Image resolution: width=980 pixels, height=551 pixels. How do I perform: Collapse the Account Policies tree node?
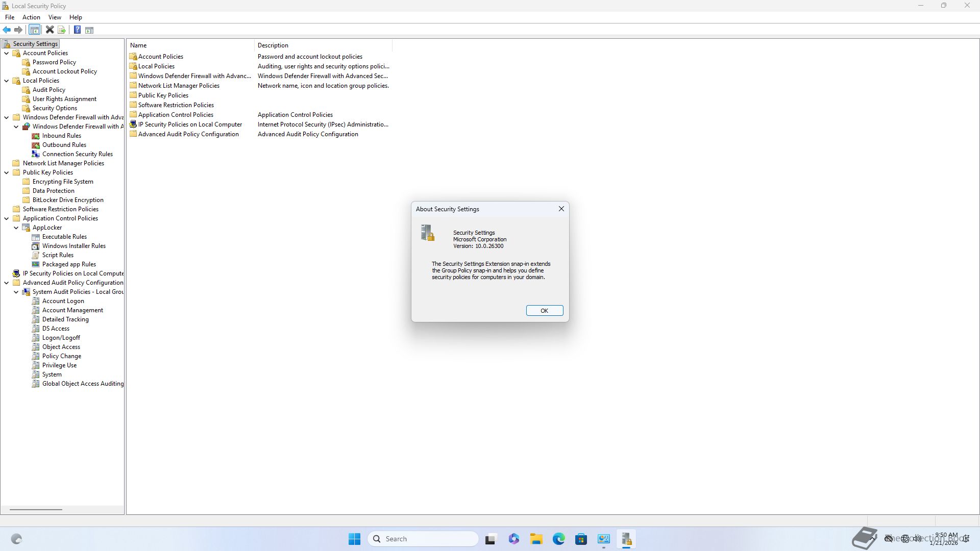pos(7,53)
